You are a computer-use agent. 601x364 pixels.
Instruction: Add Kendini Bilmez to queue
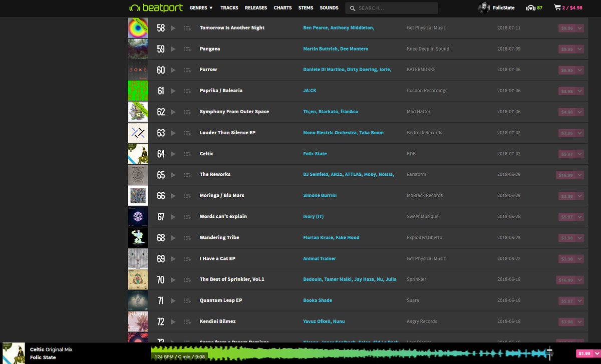[188, 322]
